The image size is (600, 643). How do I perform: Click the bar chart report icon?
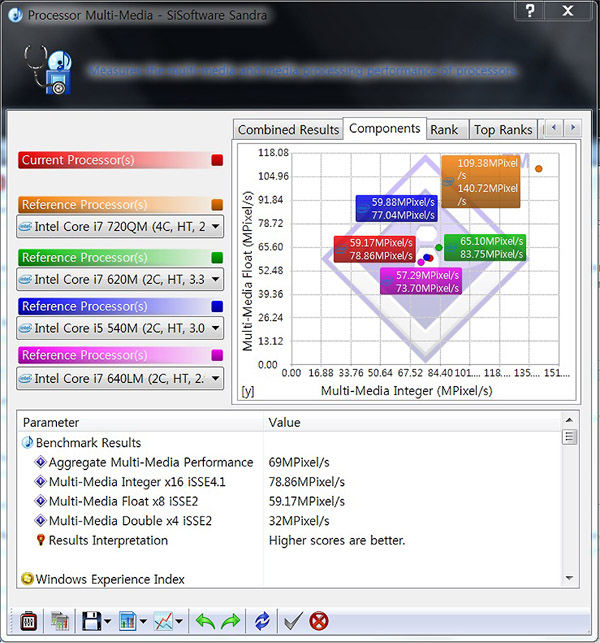[x=127, y=621]
